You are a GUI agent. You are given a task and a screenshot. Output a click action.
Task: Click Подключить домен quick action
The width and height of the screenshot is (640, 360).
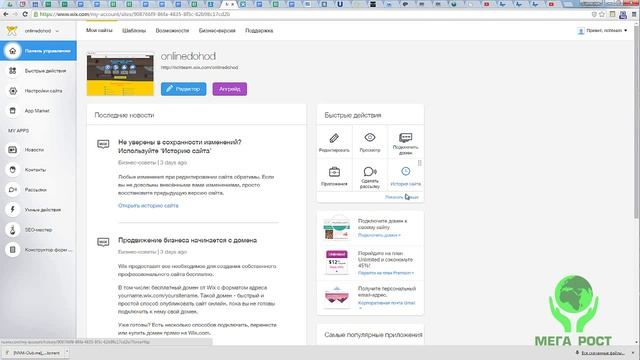[405, 142]
